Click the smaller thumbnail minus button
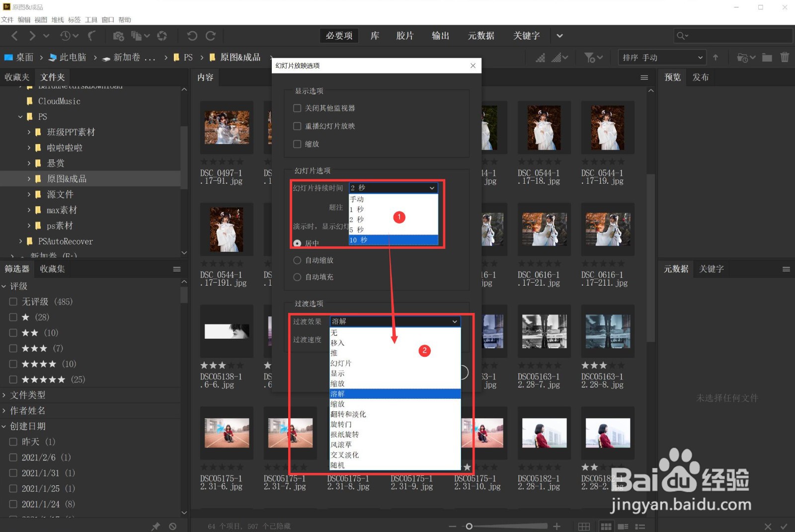795x532 pixels. point(452,526)
